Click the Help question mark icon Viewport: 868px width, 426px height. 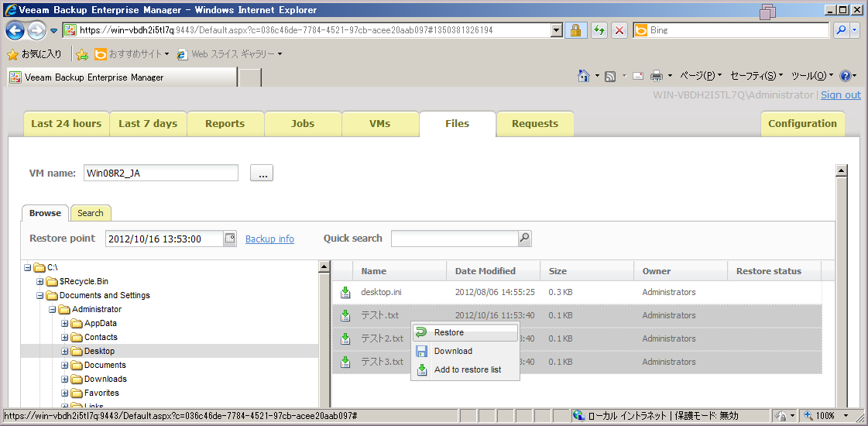tap(846, 76)
